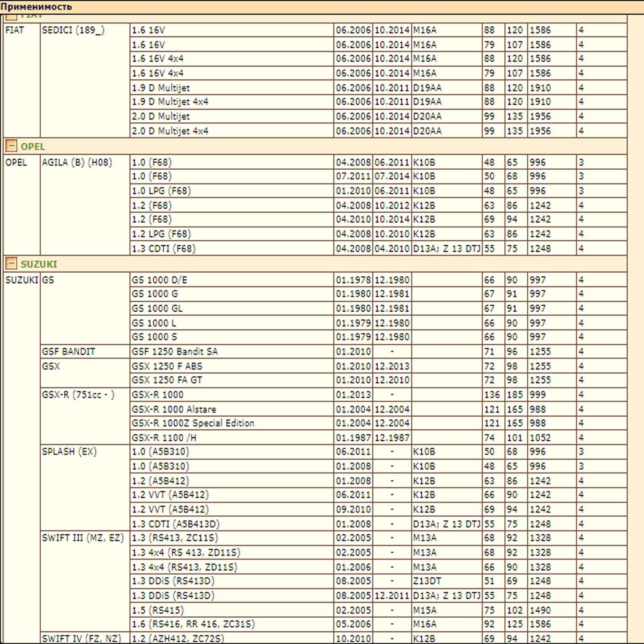Select the SWIFT III (MZ, EZ) model cell
The width and height of the screenshot is (644, 644).
point(83,538)
